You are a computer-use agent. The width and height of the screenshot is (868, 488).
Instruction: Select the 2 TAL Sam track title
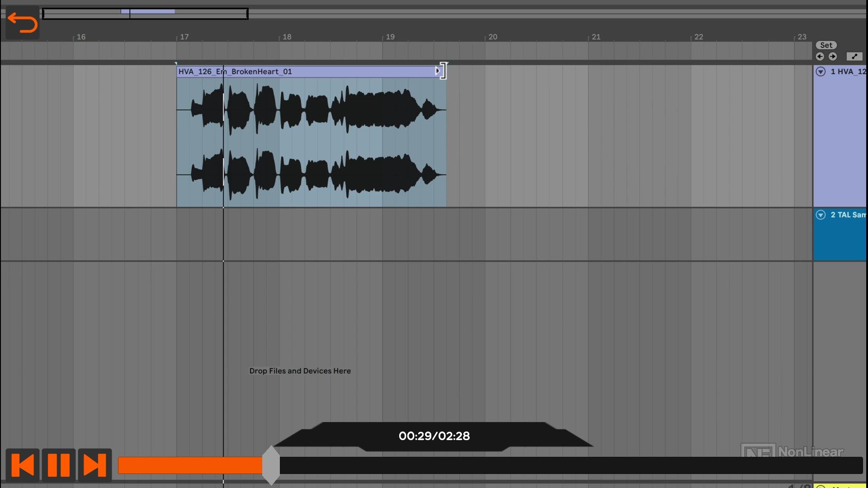(848, 215)
